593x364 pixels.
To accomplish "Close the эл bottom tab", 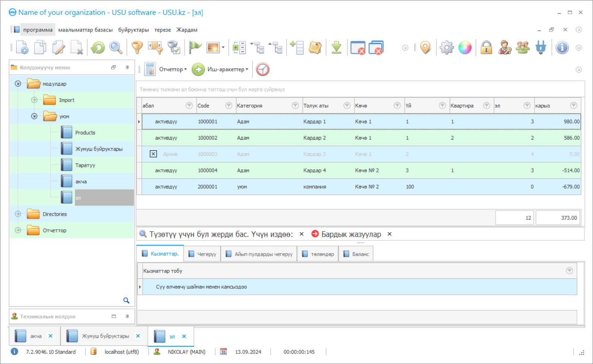I will [x=184, y=336].
